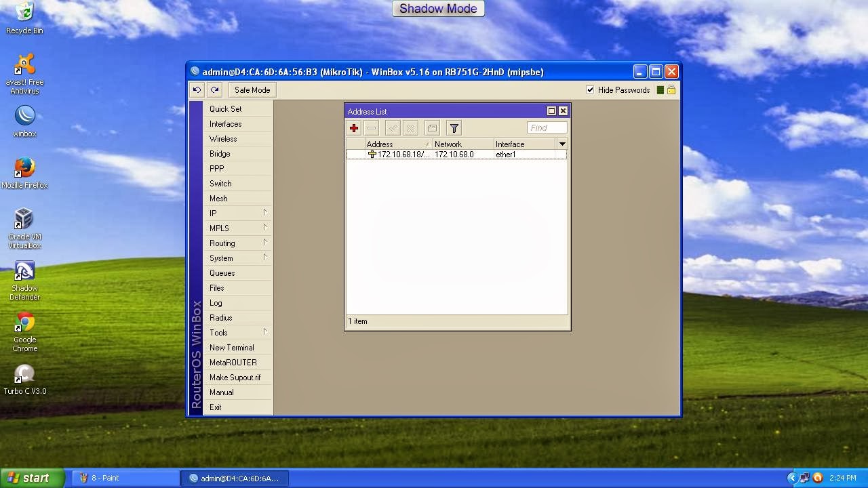Image resolution: width=868 pixels, height=488 pixels.
Task: Click the Remove (minus) icon in Address List
Action: [x=371, y=128]
